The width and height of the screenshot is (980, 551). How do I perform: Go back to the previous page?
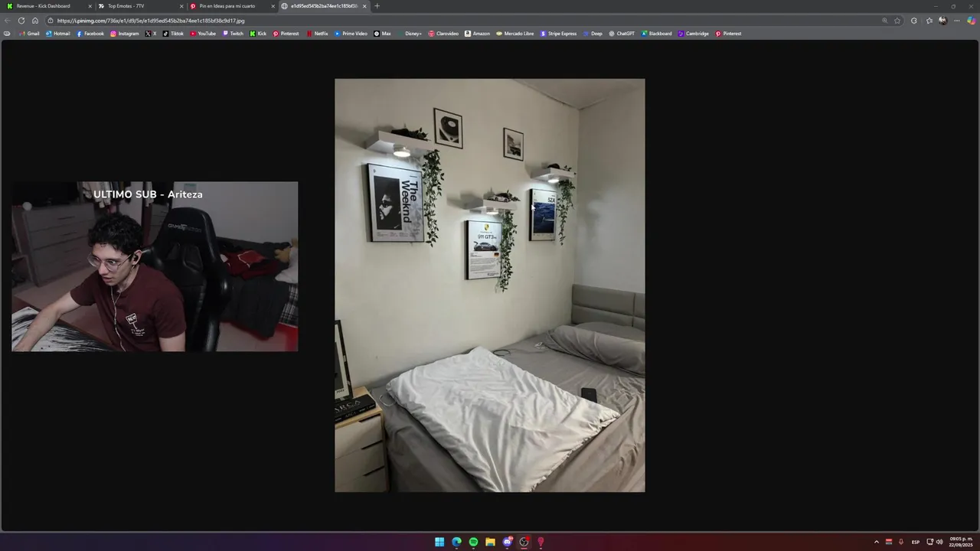(8, 21)
